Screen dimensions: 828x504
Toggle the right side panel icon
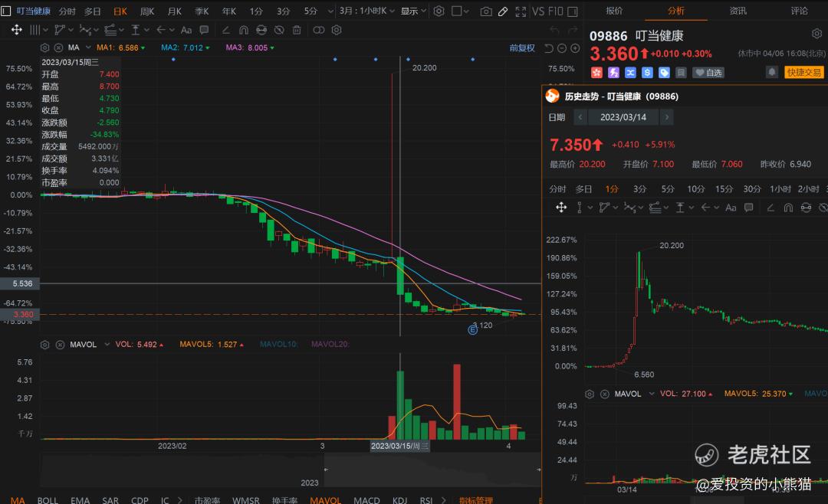point(573,11)
